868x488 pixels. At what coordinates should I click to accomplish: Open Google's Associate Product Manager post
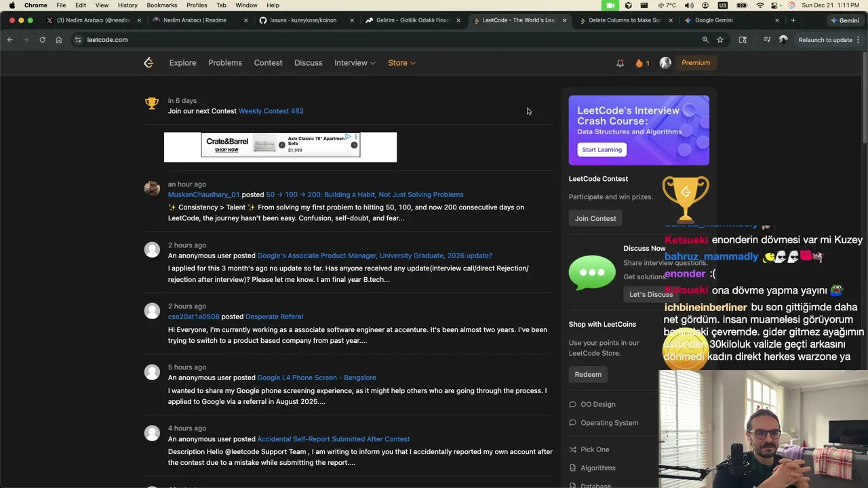pos(374,256)
